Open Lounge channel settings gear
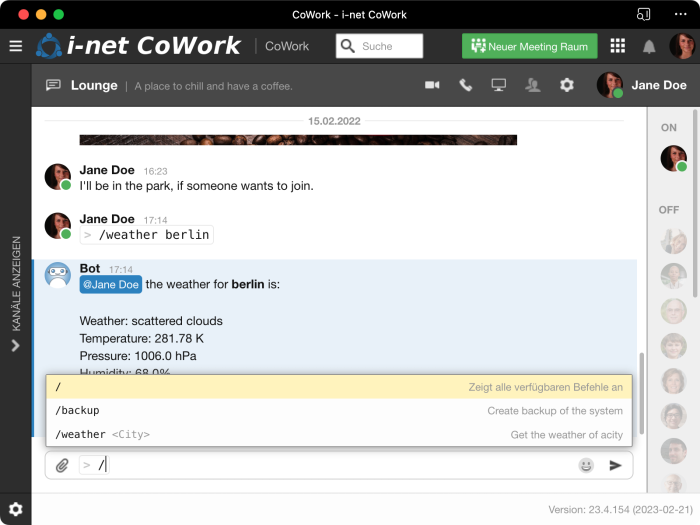Image resolution: width=700 pixels, height=525 pixels. (567, 86)
